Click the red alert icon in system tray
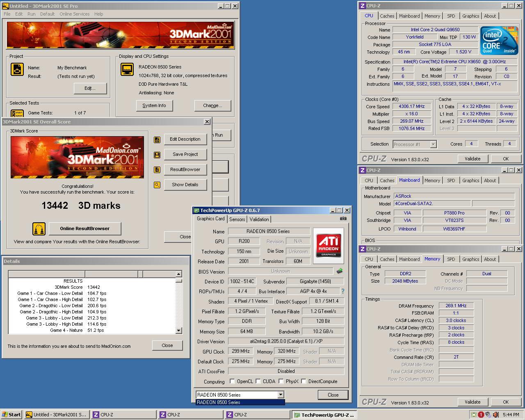525x420 pixels. click(481, 415)
